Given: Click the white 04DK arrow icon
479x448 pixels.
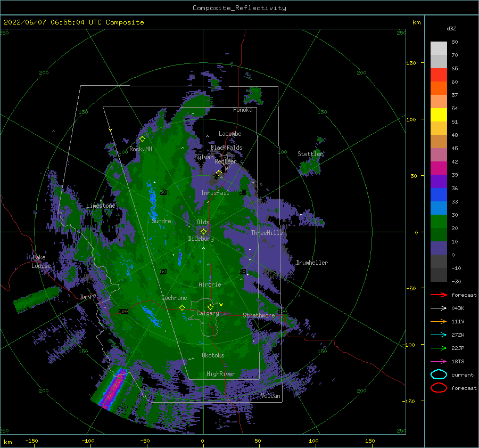Looking at the screenshot, I should (x=439, y=308).
